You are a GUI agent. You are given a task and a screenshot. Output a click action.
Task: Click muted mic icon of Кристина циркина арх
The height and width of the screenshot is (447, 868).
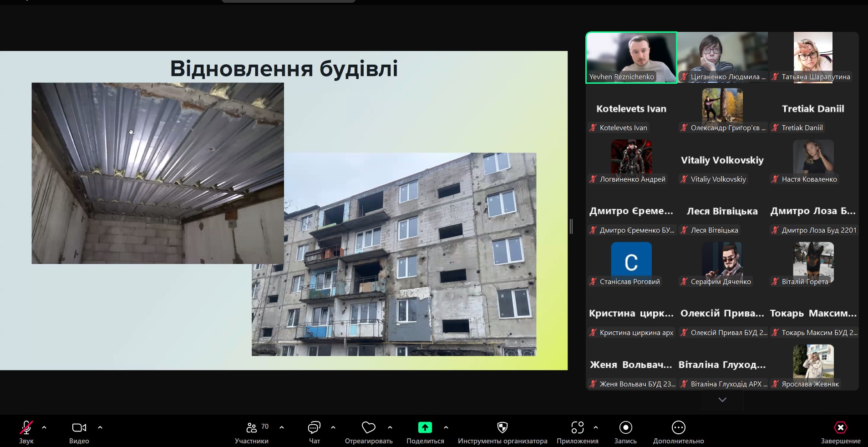(x=593, y=333)
